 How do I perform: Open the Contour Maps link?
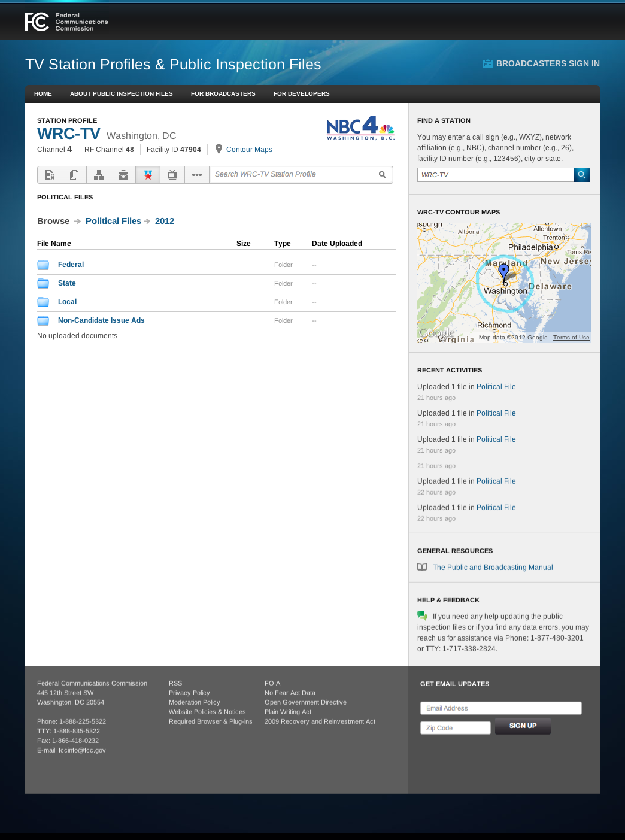[x=249, y=150]
